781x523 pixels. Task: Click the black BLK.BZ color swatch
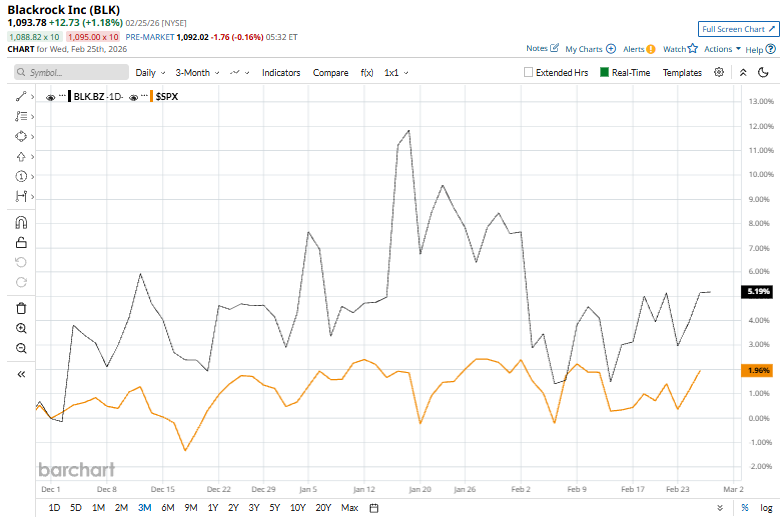pyautogui.click(x=70, y=96)
